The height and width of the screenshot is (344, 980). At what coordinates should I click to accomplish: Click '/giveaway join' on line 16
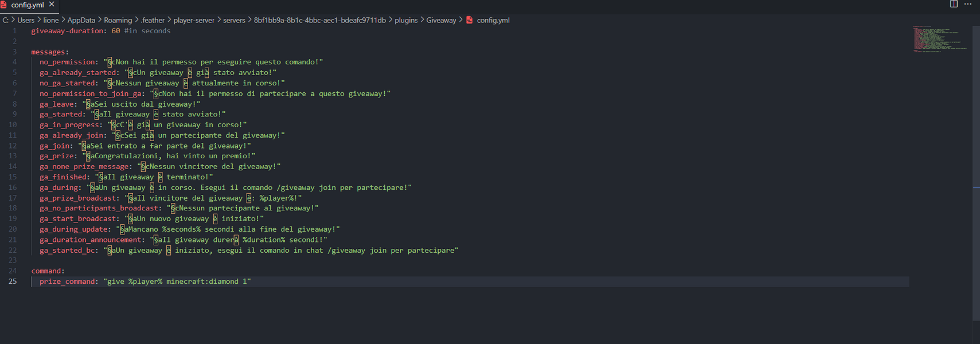(306, 187)
